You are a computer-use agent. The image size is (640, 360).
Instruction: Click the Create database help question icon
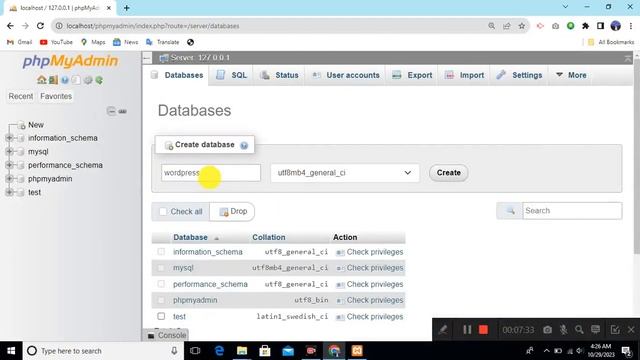pyautogui.click(x=244, y=145)
